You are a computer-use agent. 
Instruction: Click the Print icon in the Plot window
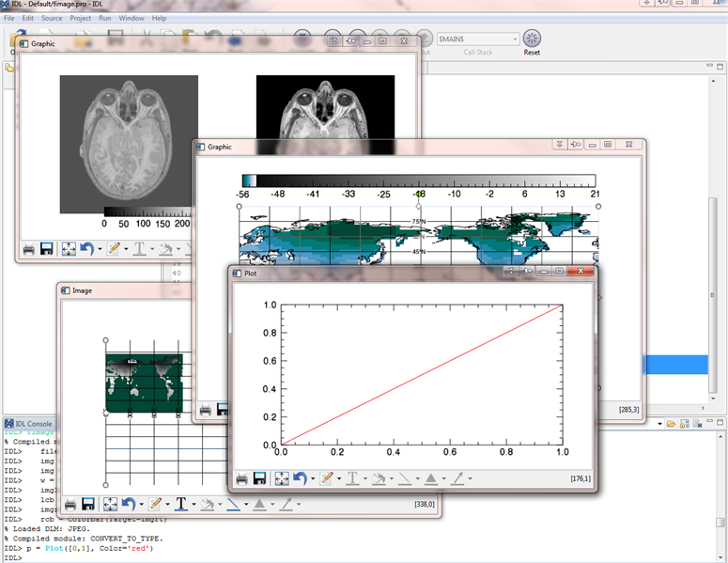[x=241, y=478]
